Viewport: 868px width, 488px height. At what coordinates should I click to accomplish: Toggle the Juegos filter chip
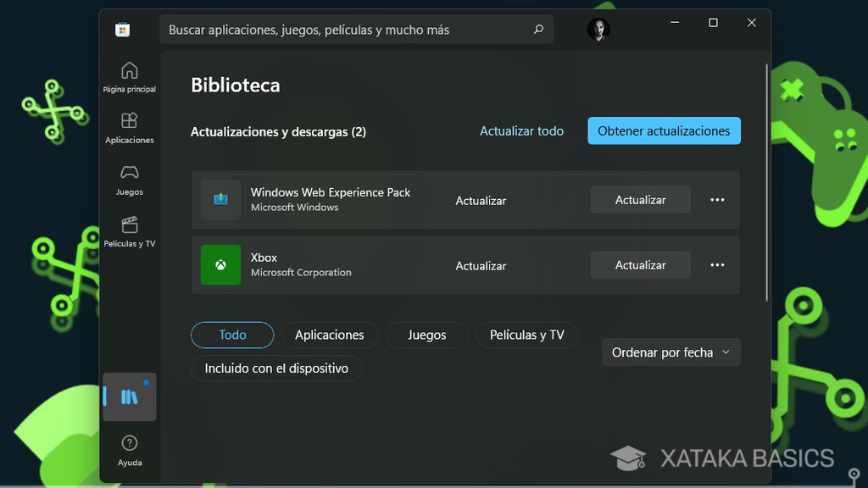pyautogui.click(x=426, y=335)
